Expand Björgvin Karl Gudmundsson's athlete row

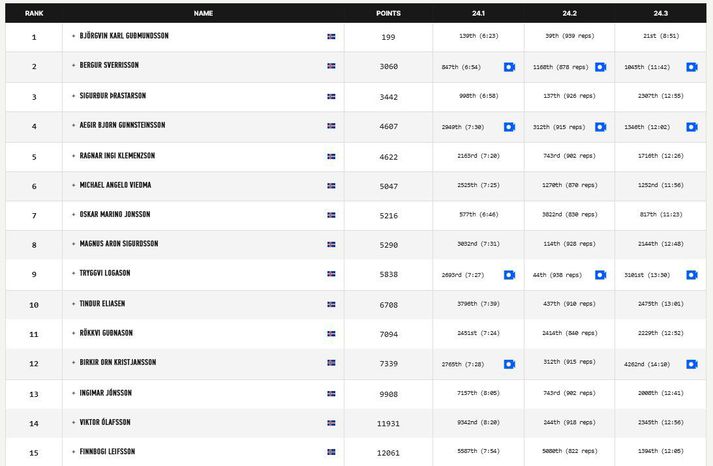pyautogui.click(x=73, y=36)
